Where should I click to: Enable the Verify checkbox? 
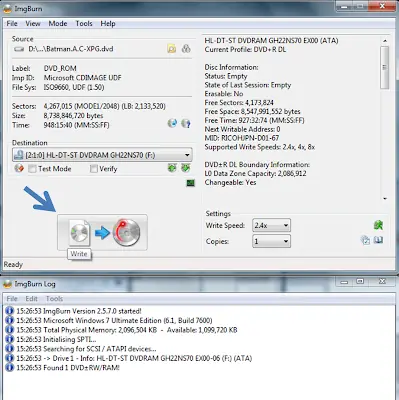click(94, 169)
